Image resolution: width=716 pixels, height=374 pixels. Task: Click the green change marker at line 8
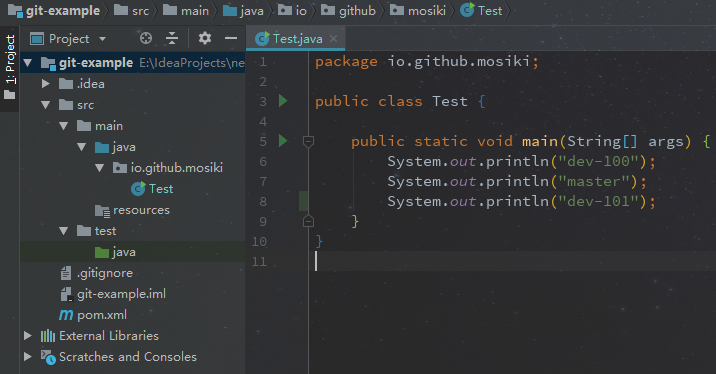303,201
